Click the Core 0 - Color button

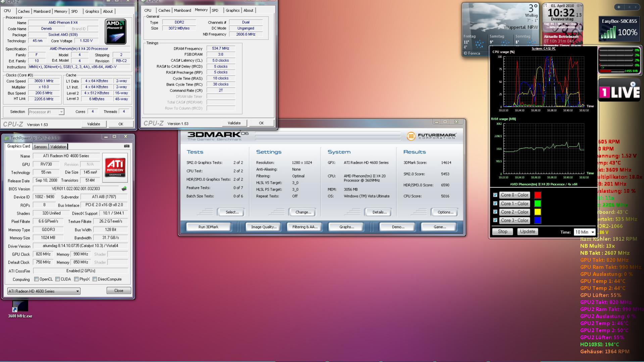(514, 195)
